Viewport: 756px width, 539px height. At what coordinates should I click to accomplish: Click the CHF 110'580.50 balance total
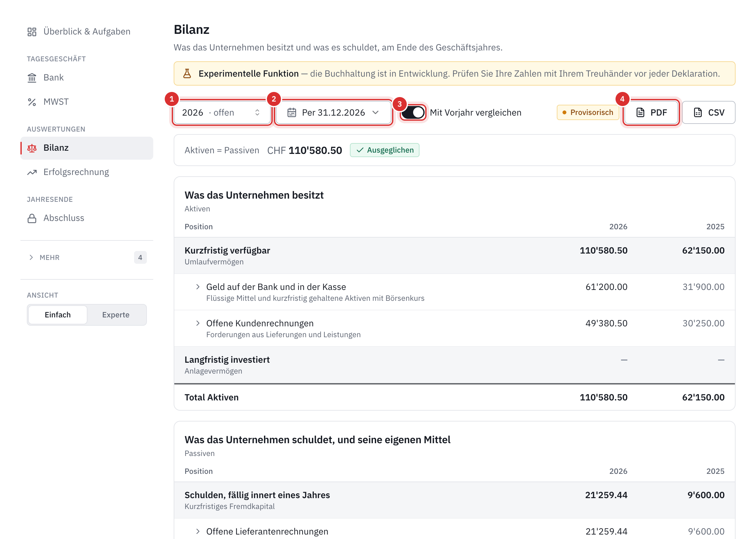[304, 150]
